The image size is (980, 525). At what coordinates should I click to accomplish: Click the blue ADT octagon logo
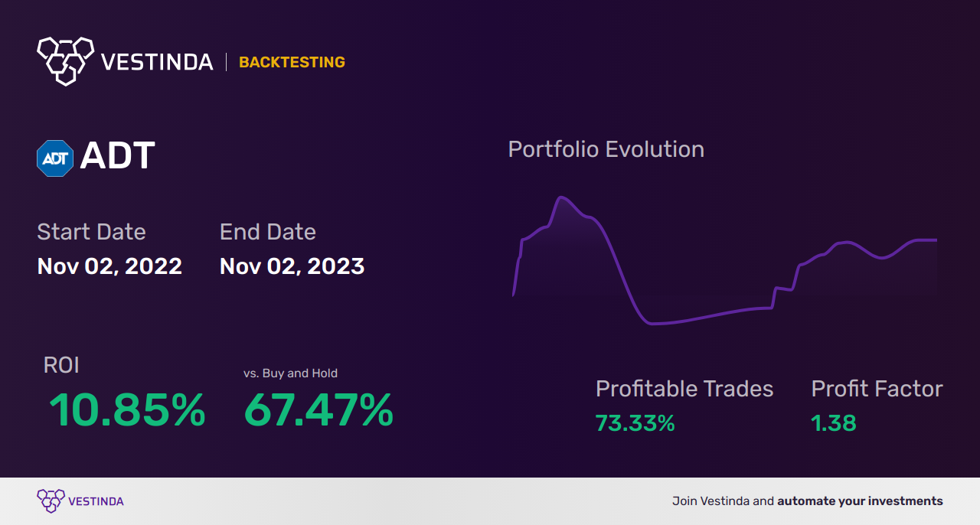(55, 158)
